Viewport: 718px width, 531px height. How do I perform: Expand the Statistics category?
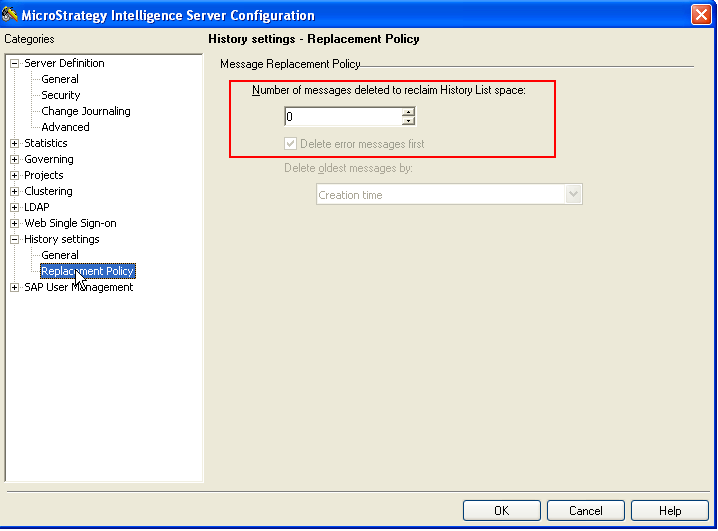15,143
